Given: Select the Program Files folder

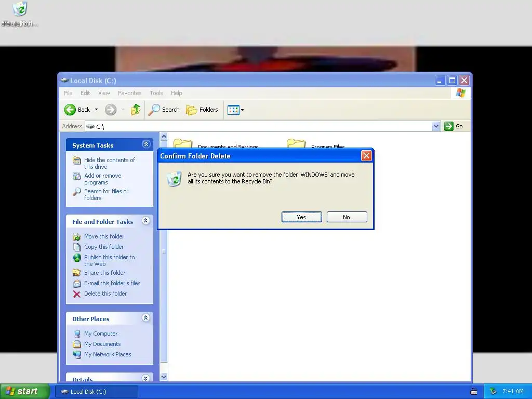Looking at the screenshot, I should point(315,143).
